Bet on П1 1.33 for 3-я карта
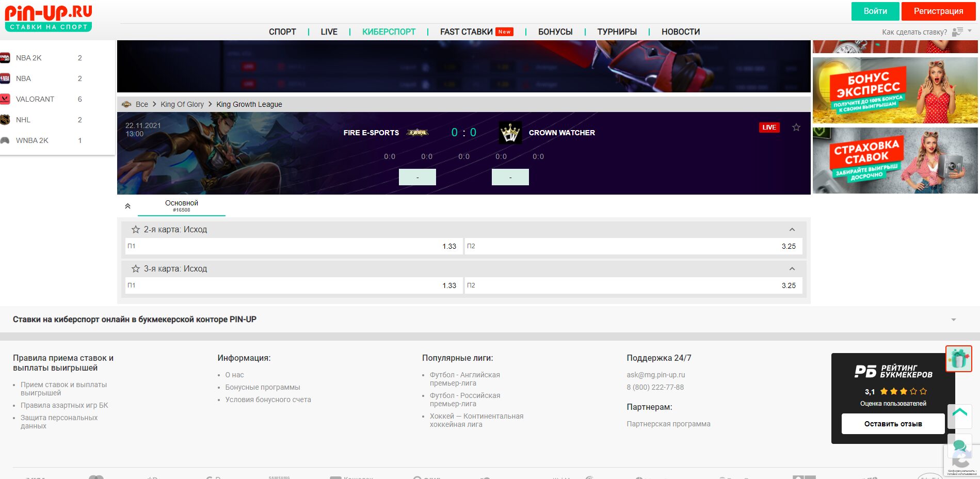Screen dimensions: 980x479 pyautogui.click(x=294, y=285)
